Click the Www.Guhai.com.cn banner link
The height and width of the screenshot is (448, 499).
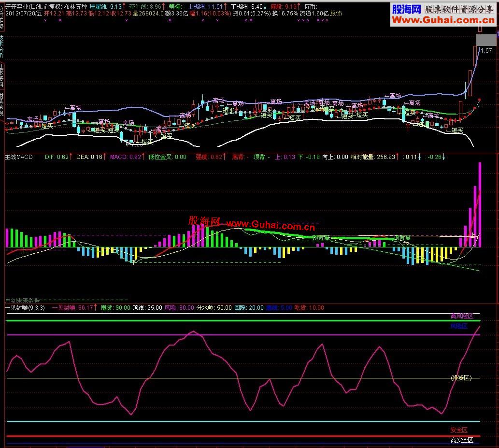pyautogui.click(x=443, y=20)
